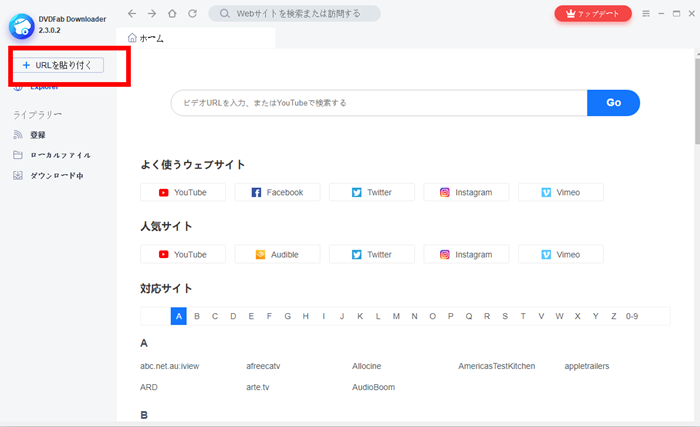
Task: Open the arte.tv site link
Action: [258, 387]
